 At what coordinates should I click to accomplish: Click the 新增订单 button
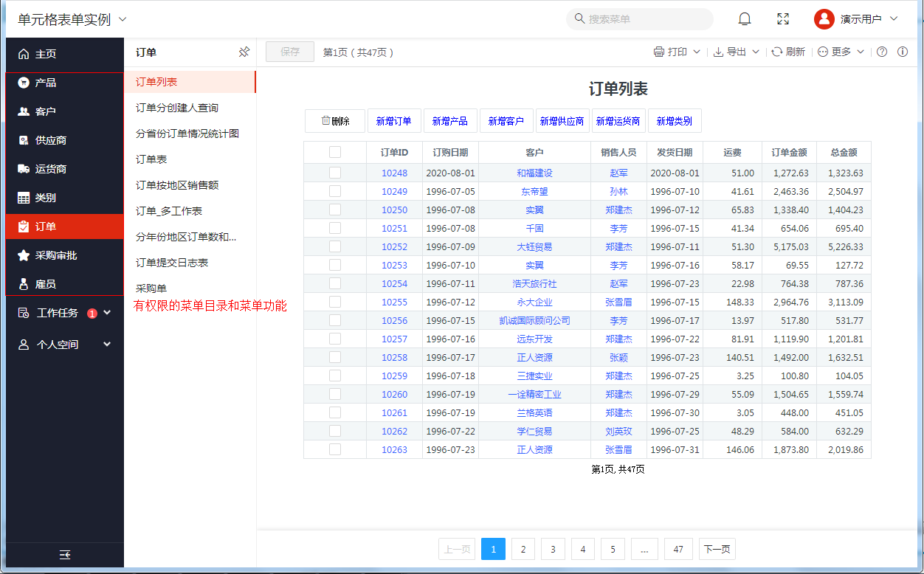(x=393, y=121)
